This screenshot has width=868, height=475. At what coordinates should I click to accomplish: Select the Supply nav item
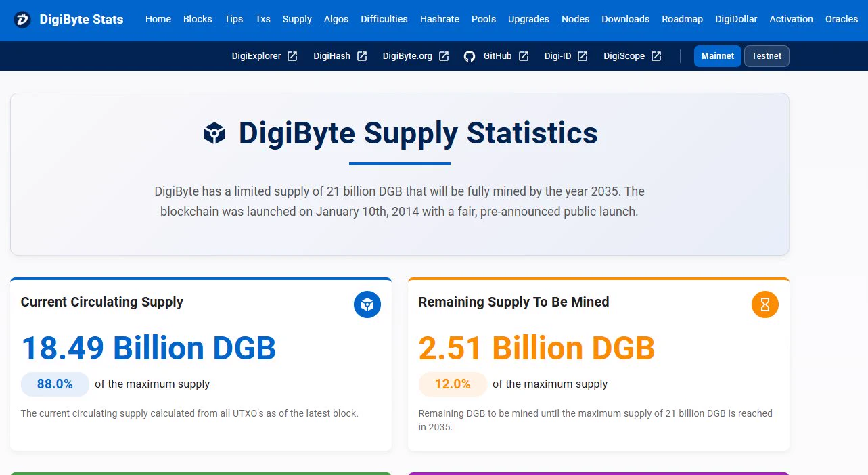(x=297, y=20)
